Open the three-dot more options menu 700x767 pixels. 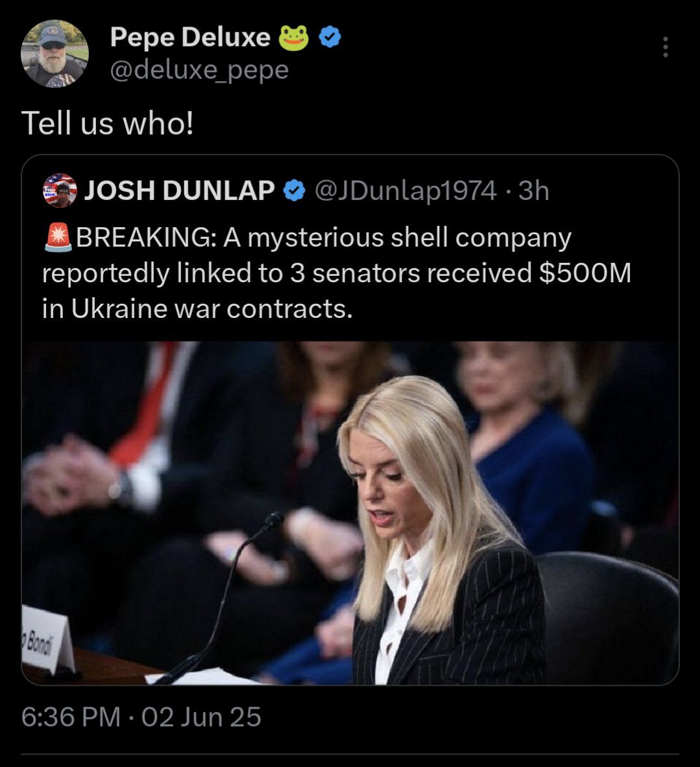coord(664,47)
